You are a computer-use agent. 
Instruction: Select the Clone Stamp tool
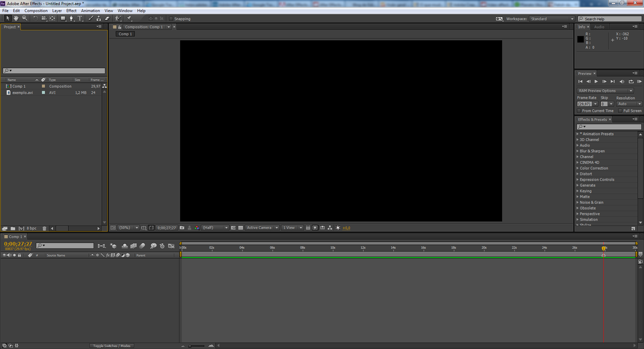click(99, 19)
